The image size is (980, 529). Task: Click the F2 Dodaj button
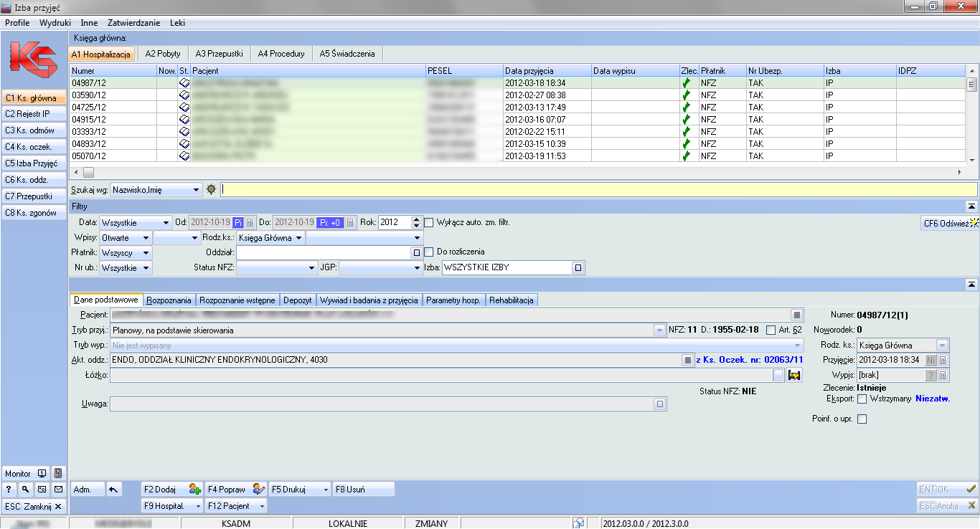(171, 490)
